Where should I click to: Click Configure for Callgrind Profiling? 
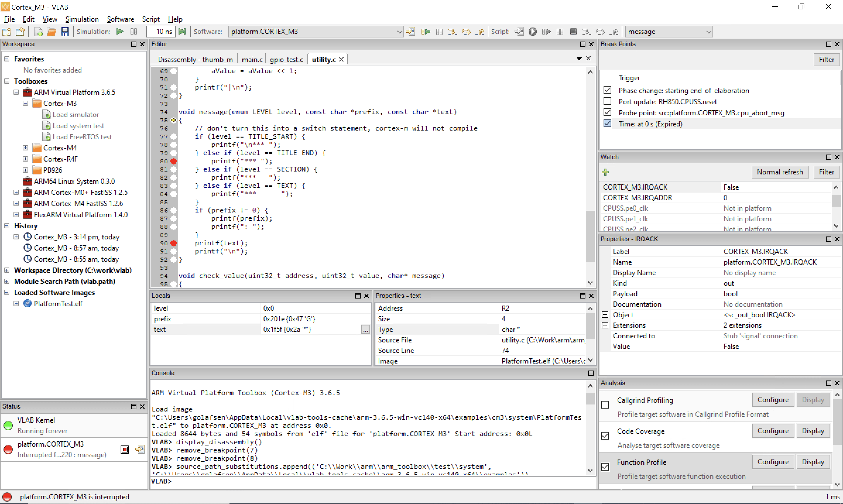[x=773, y=400]
